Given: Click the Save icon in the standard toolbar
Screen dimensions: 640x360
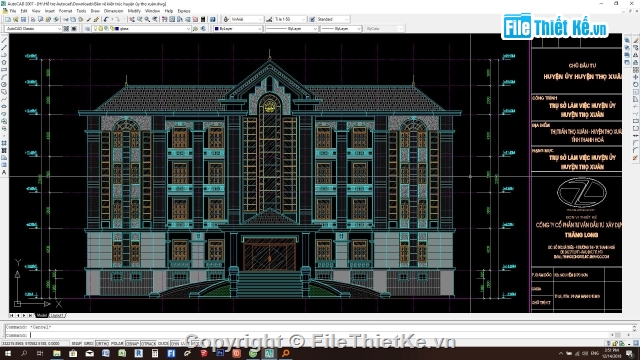Looking at the screenshot, I should click(x=23, y=19).
